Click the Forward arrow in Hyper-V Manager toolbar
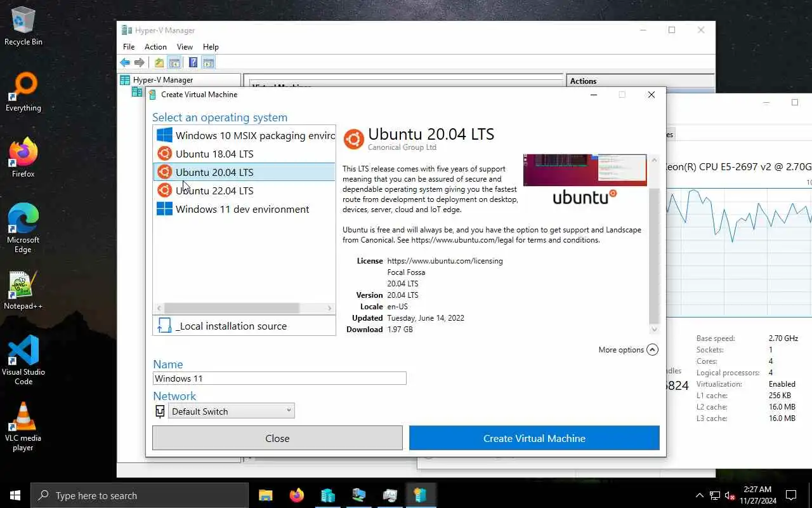The width and height of the screenshot is (812, 508). pos(140,62)
